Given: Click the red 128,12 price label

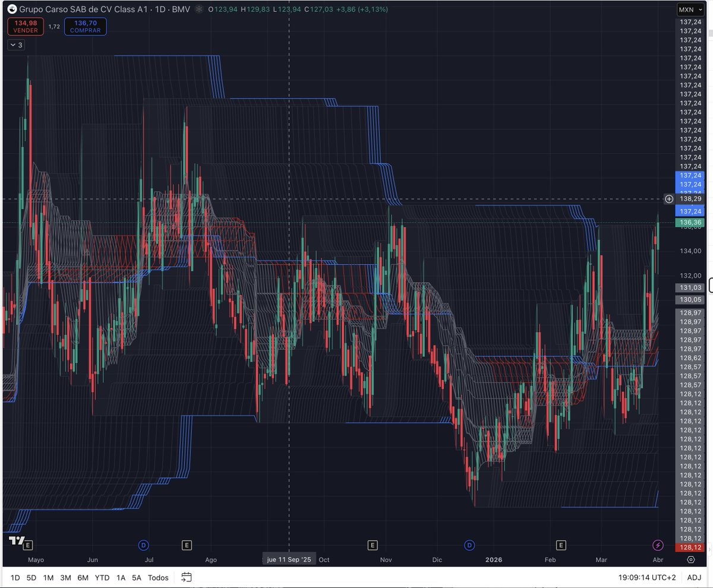Looking at the screenshot, I should pos(689,547).
